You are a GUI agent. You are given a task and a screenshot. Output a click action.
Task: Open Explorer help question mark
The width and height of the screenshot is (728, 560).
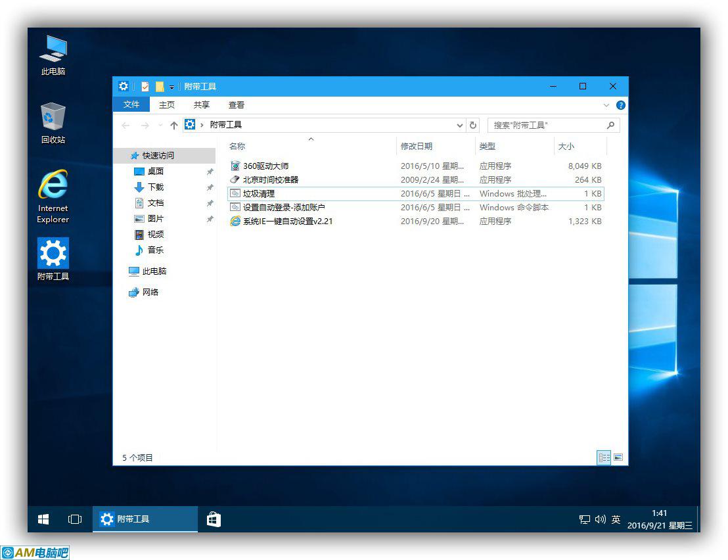pyautogui.click(x=620, y=105)
